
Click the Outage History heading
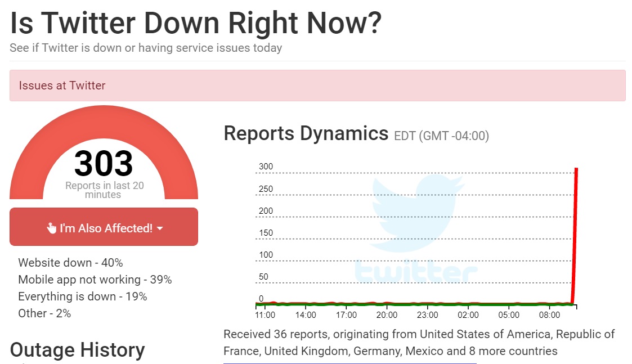click(77, 350)
